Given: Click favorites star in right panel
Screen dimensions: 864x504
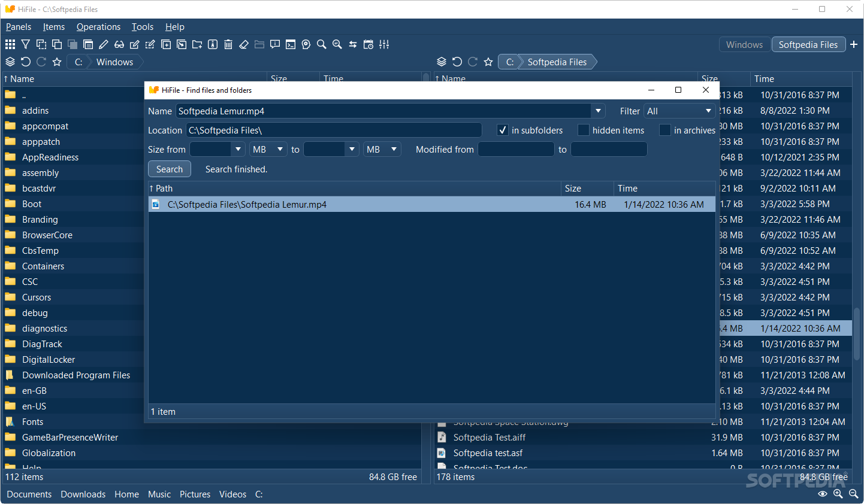Looking at the screenshot, I should (488, 62).
